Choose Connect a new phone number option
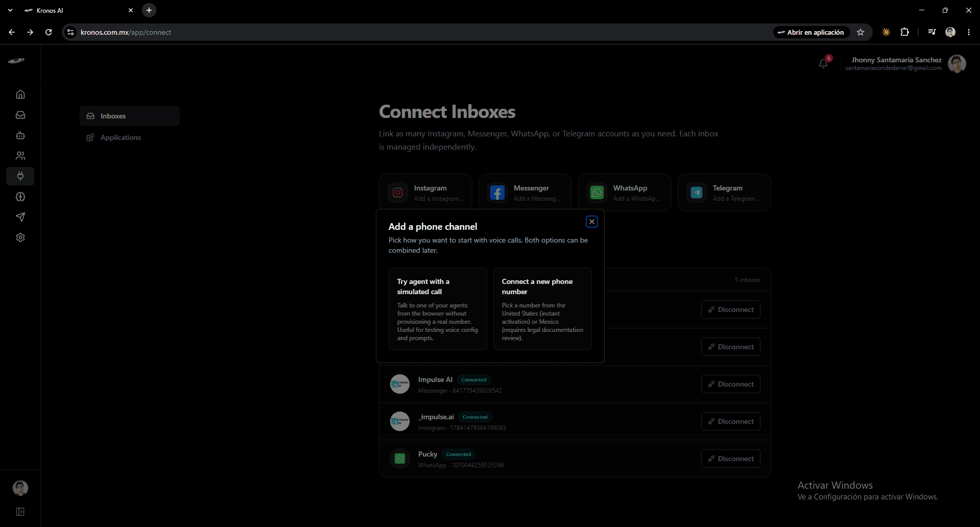This screenshot has height=527, width=980. [x=542, y=309]
